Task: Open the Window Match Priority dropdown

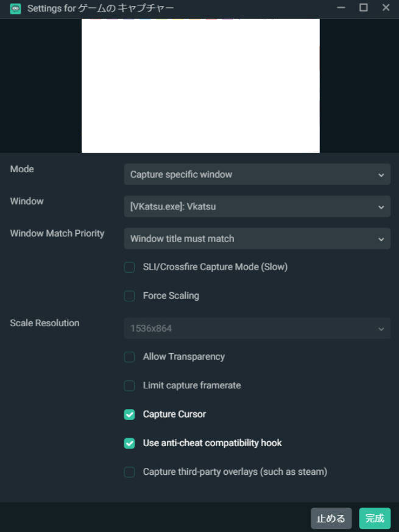Action: (256, 239)
